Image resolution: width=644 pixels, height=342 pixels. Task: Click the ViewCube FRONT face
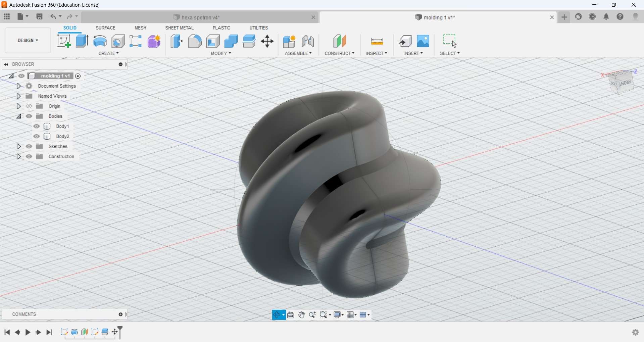[625, 83]
